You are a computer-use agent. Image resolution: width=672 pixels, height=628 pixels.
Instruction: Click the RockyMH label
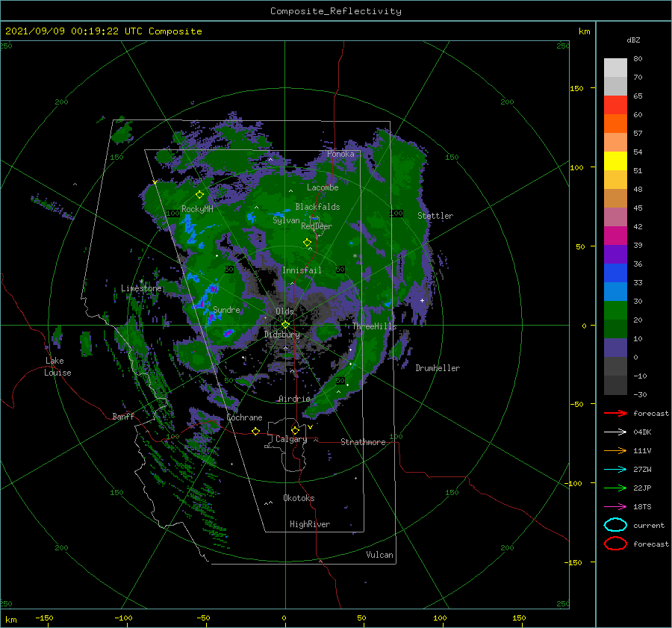click(197, 209)
